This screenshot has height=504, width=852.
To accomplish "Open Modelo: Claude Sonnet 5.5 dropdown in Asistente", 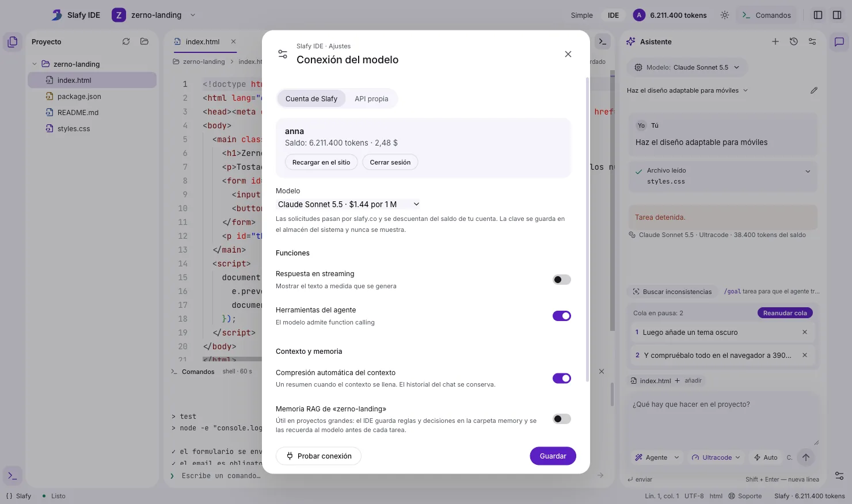I will pos(687,67).
